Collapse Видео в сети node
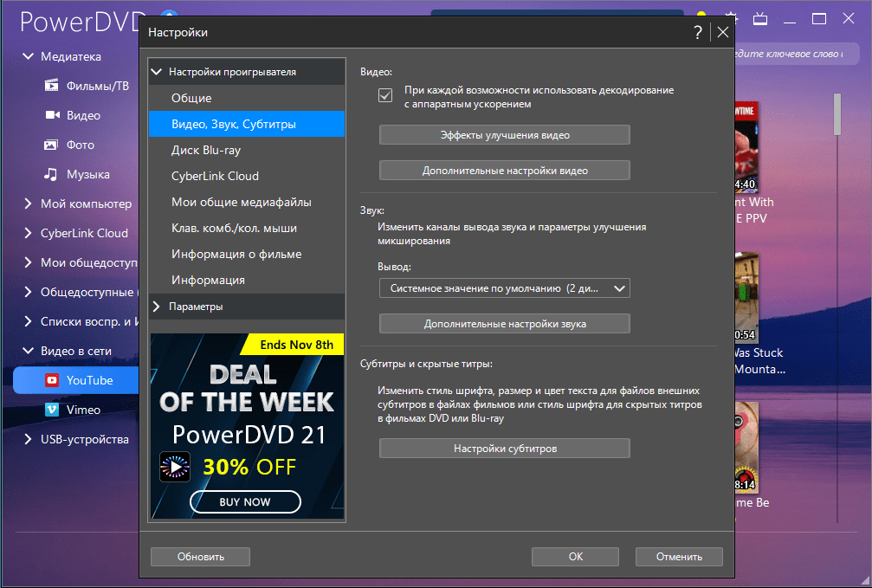 (x=27, y=351)
